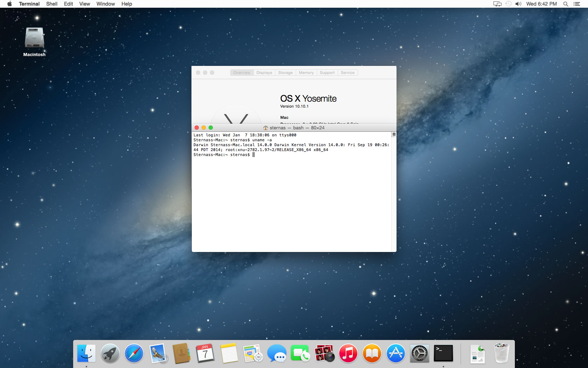Open FaceTime green icon in Dock
This screenshot has width=588, height=368.
click(300, 353)
